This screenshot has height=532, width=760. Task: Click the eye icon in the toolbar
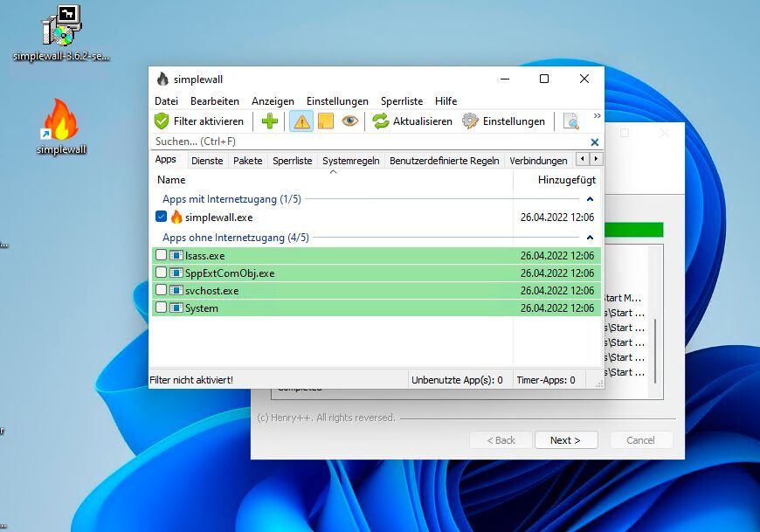[349, 121]
